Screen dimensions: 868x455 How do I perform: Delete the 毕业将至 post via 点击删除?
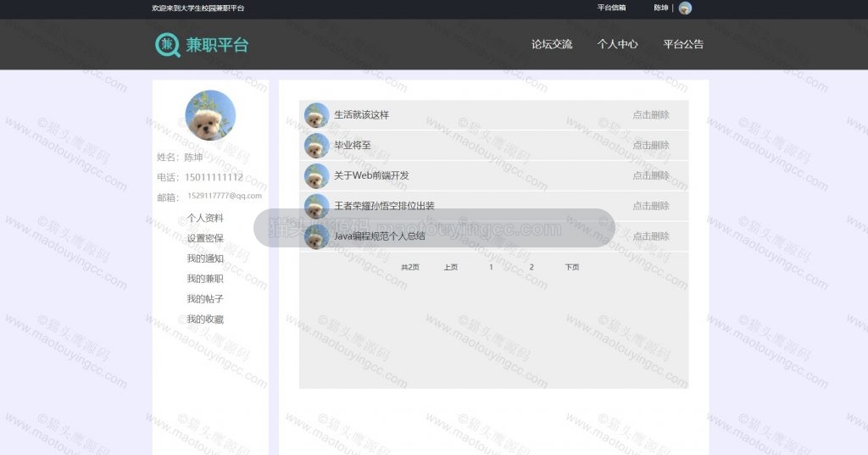click(x=651, y=145)
